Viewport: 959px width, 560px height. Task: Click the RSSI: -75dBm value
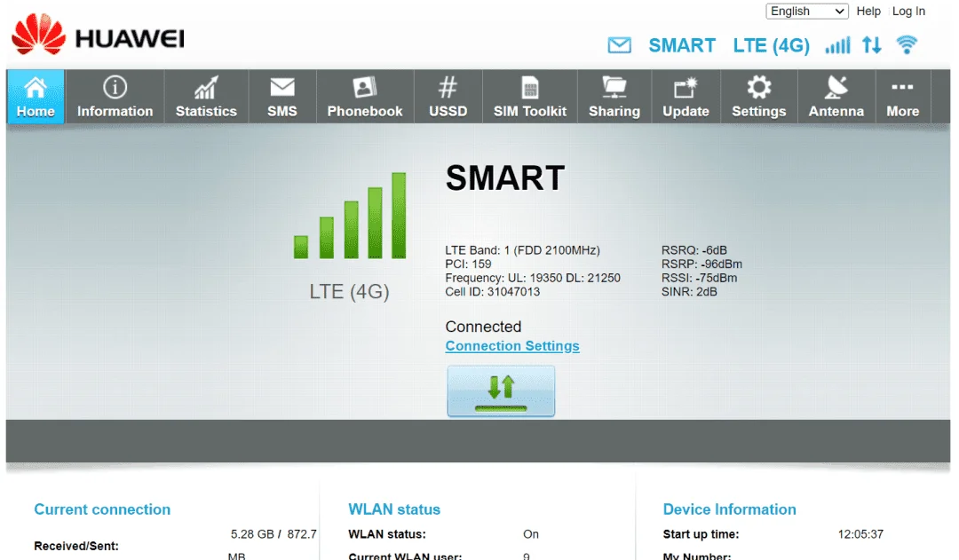pos(699,278)
